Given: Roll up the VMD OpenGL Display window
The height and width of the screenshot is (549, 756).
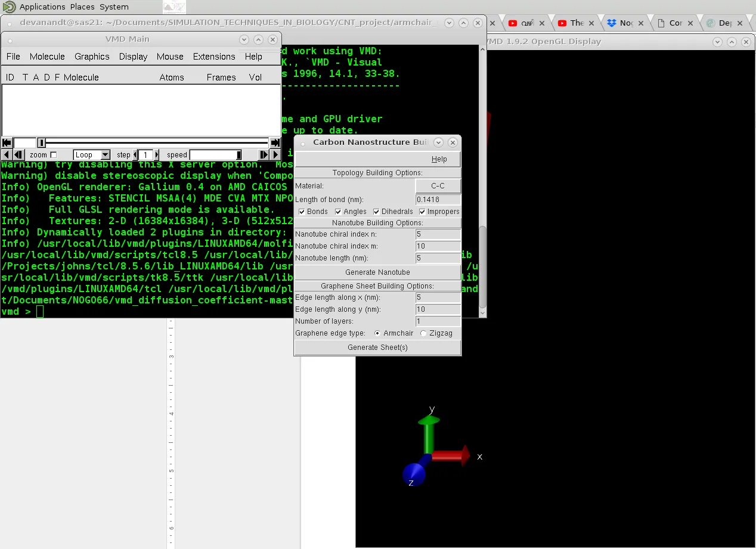Looking at the screenshot, I should (718, 42).
